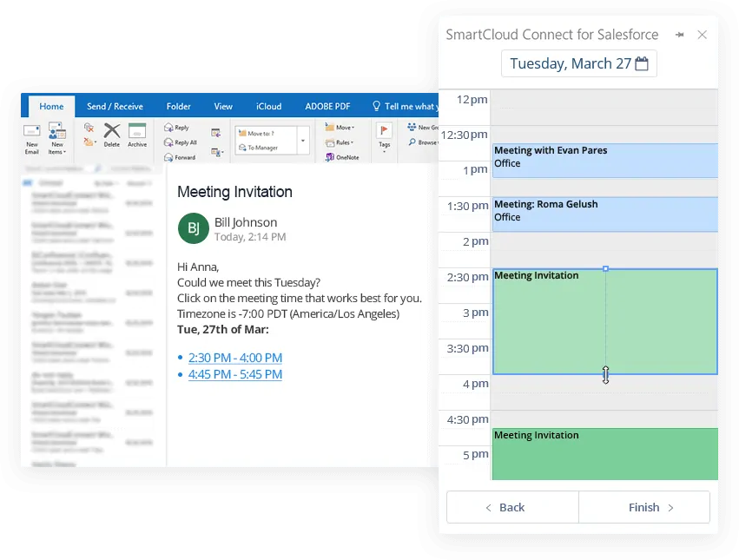This screenshot has width=739, height=560.
Task: Forward the Meeting Invitation email
Action: click(x=180, y=157)
